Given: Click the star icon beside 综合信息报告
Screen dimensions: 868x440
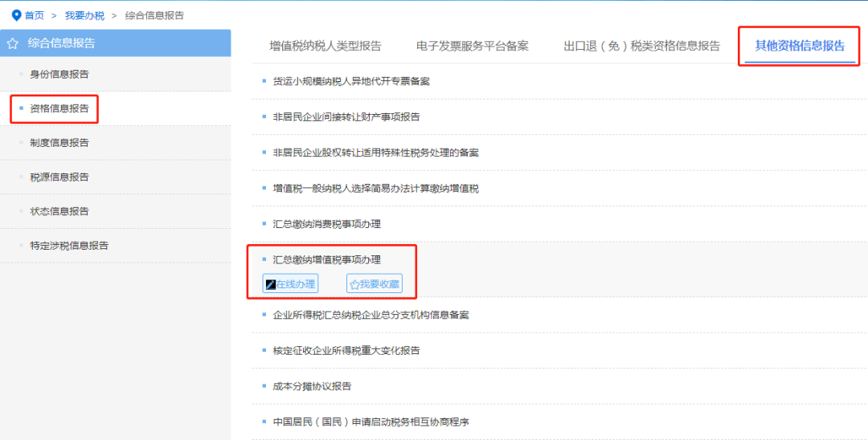Looking at the screenshot, I should pos(13,43).
